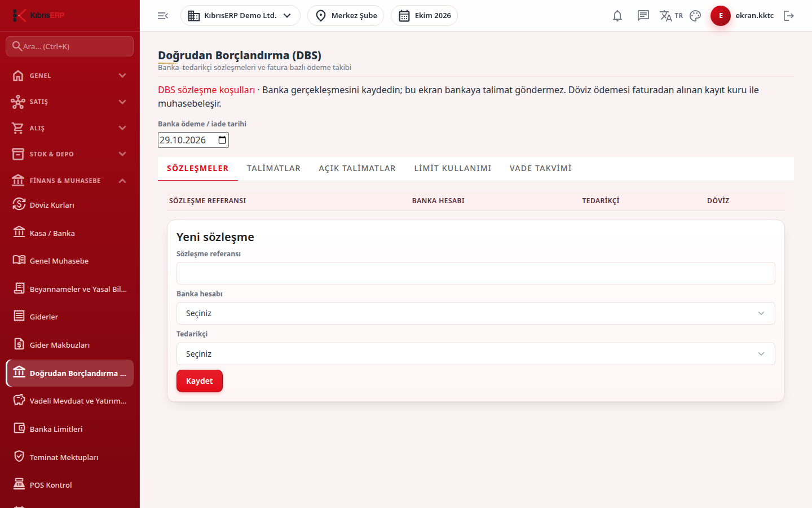The width and height of the screenshot is (812, 508).
Task: Click the Merkez Şube branch button
Action: click(x=346, y=16)
